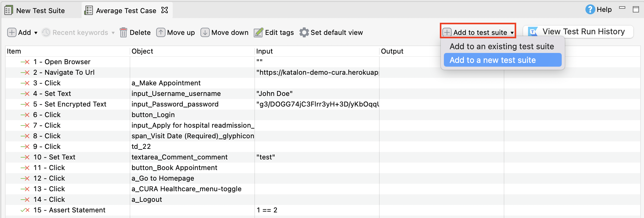Select the Average Test Case tab

[126, 11]
